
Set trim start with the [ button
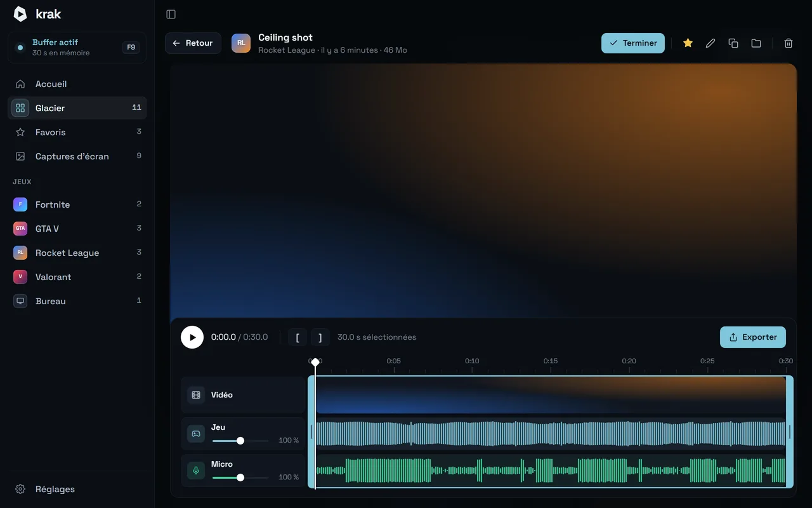tap(298, 337)
